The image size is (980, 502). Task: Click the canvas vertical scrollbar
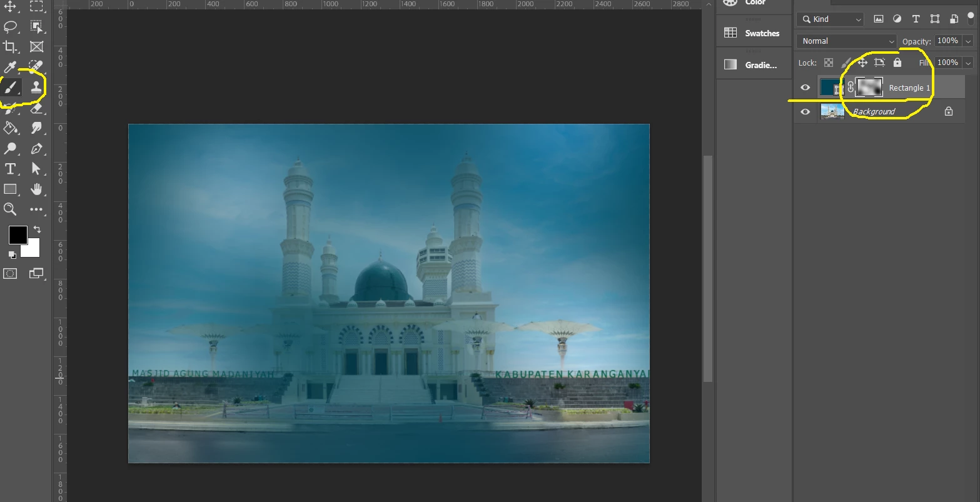(708, 269)
